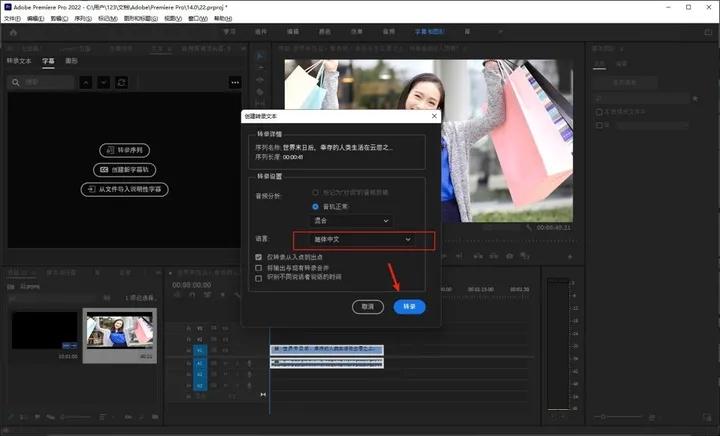The height and width of the screenshot is (436, 720).
Task: Expand the 混合 audio track dropdown
Action: coord(350,220)
